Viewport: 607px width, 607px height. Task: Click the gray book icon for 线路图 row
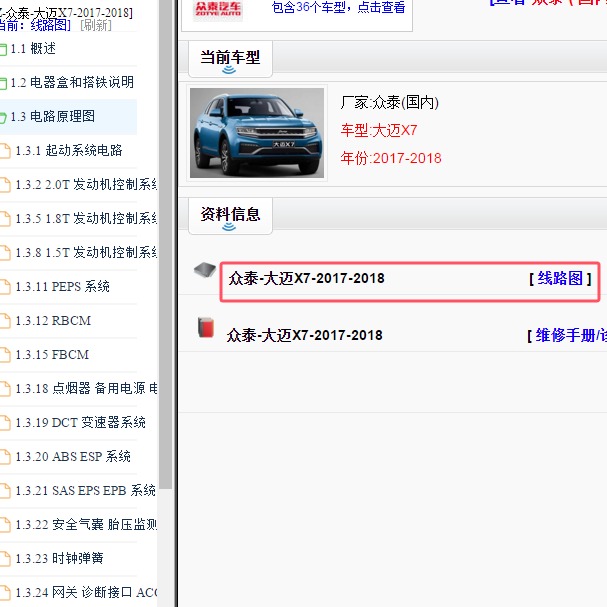pos(205,270)
